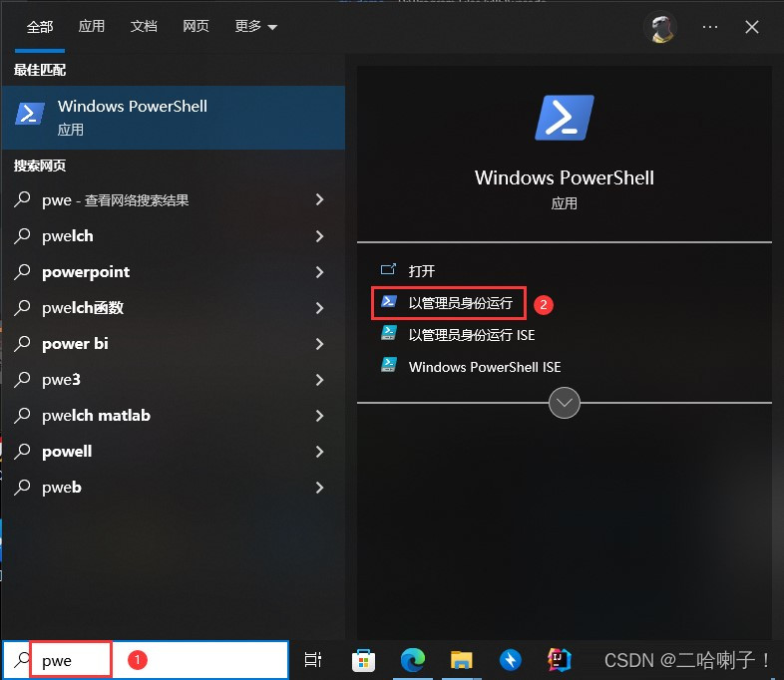Image resolution: width=784 pixels, height=680 pixels.
Task: Click the Open (打开) action
Action: point(422,271)
